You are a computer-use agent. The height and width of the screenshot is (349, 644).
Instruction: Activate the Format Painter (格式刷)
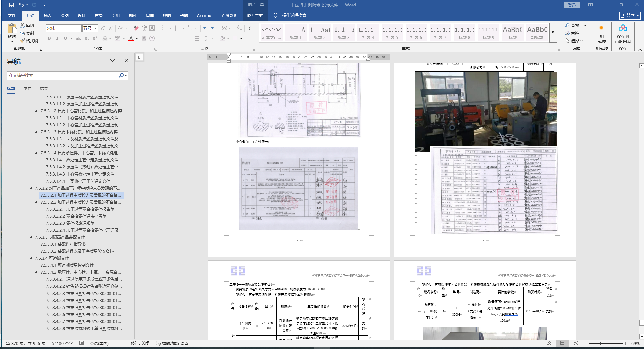pos(29,41)
